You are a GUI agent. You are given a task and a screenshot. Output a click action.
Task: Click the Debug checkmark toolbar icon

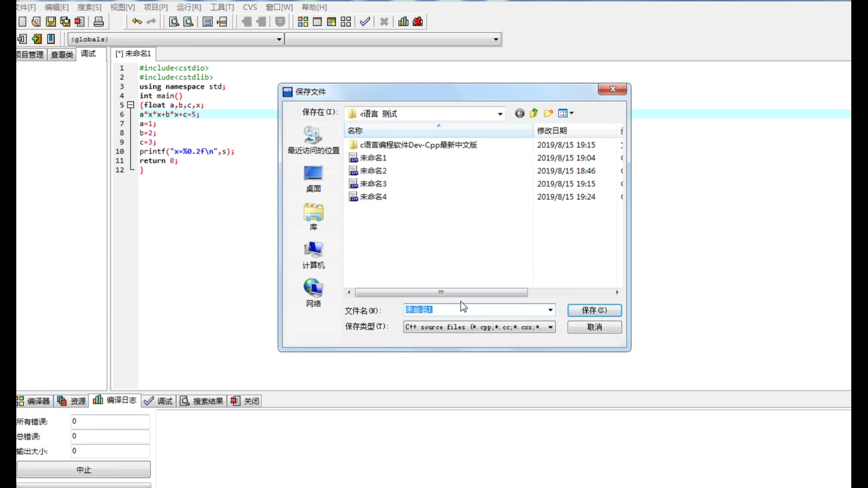(365, 22)
